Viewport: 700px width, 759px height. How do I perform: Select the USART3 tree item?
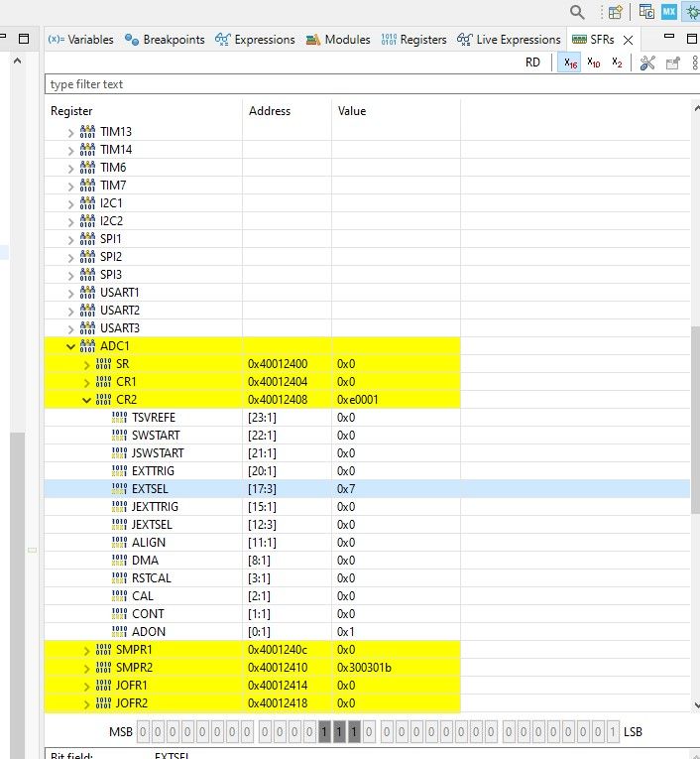click(120, 328)
